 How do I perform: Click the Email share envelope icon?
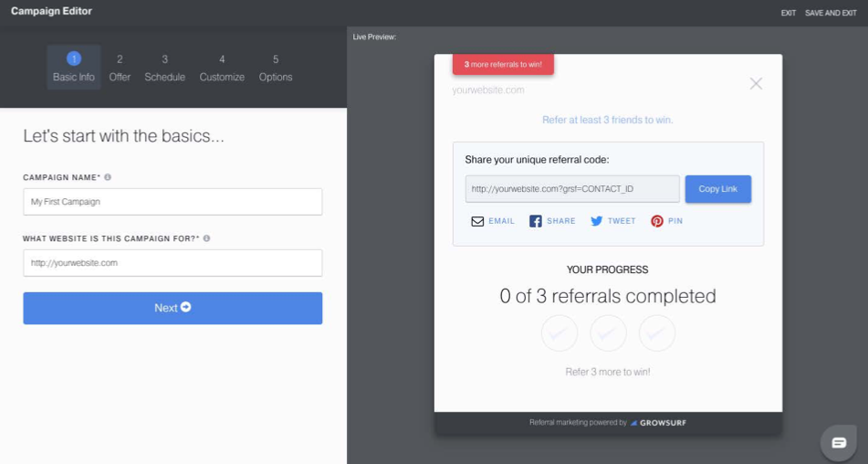pos(477,221)
